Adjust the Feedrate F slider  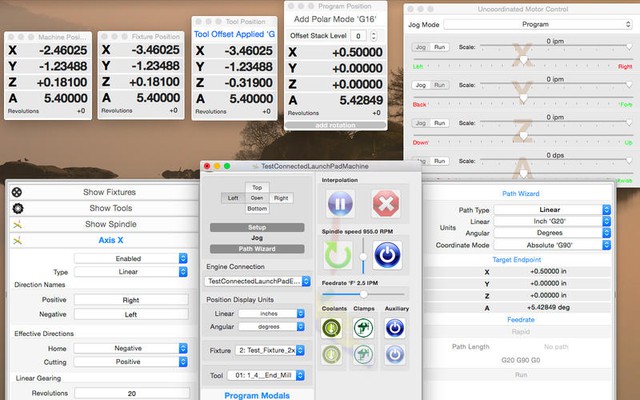click(x=364, y=294)
